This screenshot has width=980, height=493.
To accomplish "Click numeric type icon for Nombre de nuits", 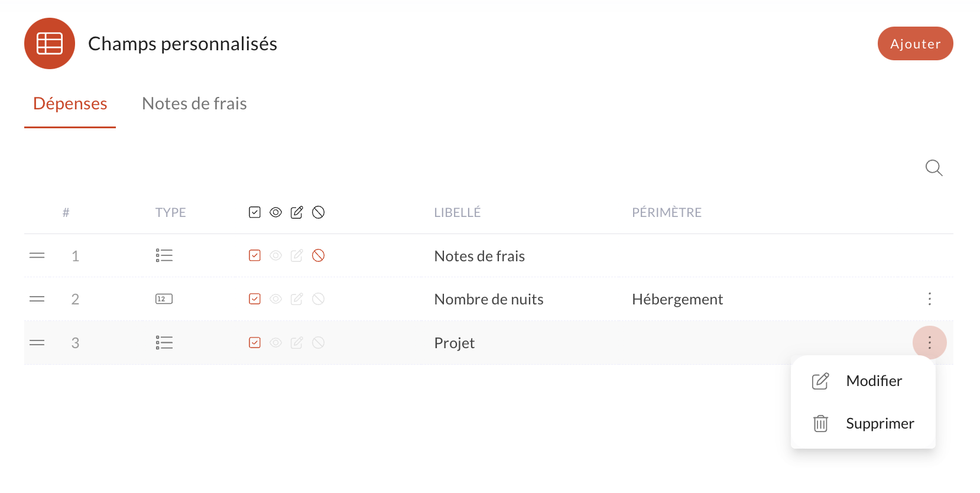I will point(164,299).
